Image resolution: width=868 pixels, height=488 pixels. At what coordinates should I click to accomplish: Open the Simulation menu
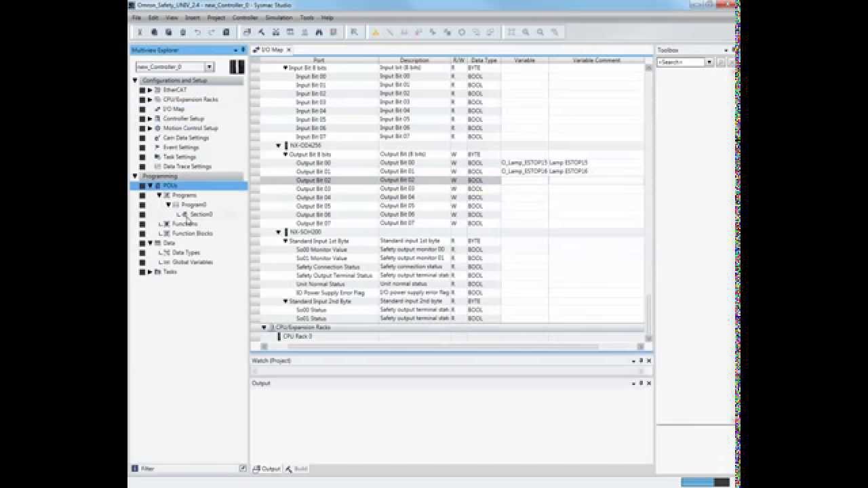279,18
